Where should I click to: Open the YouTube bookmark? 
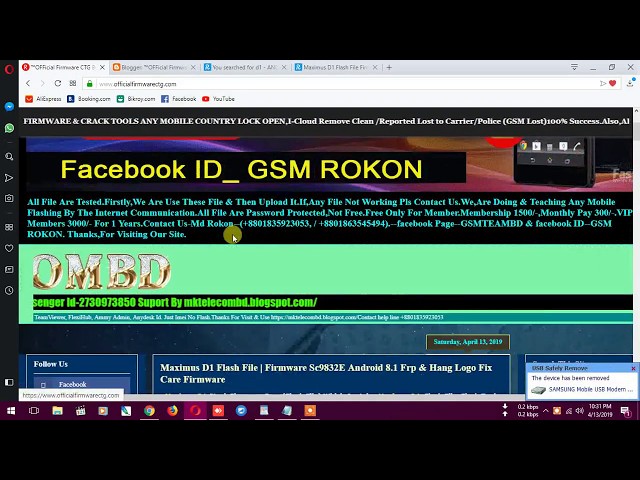pos(218,99)
